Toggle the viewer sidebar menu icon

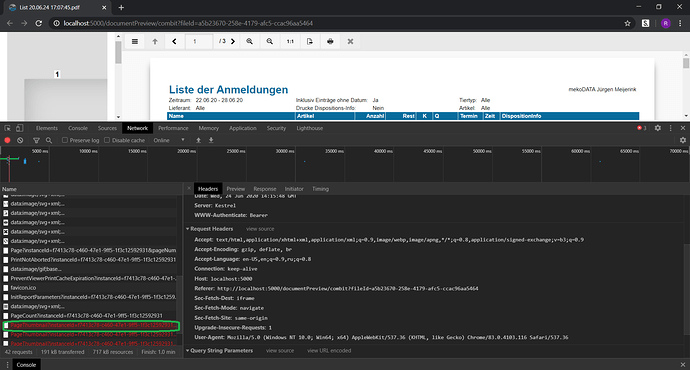click(x=135, y=41)
